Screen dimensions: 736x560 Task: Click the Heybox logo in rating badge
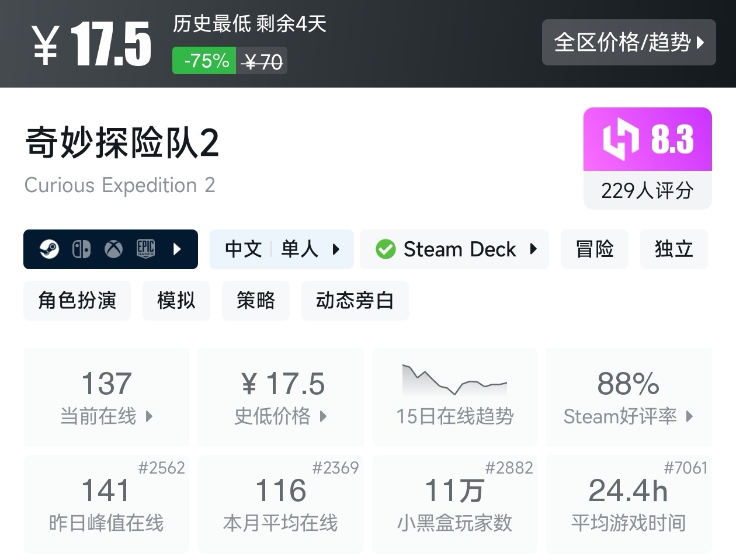tap(621, 139)
